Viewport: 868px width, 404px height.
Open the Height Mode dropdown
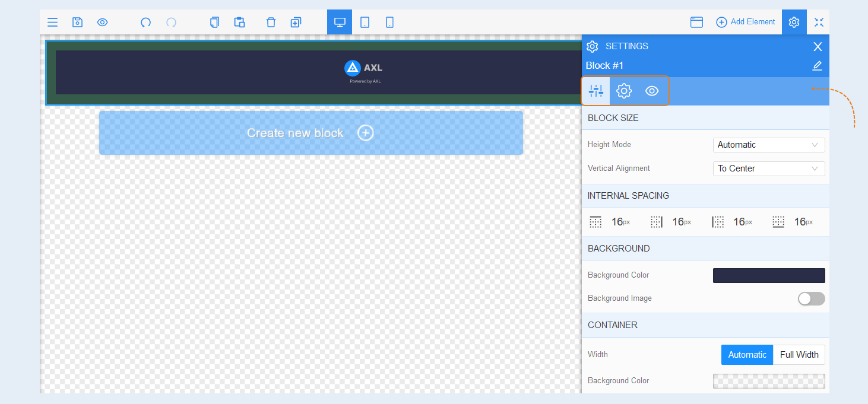(x=769, y=145)
